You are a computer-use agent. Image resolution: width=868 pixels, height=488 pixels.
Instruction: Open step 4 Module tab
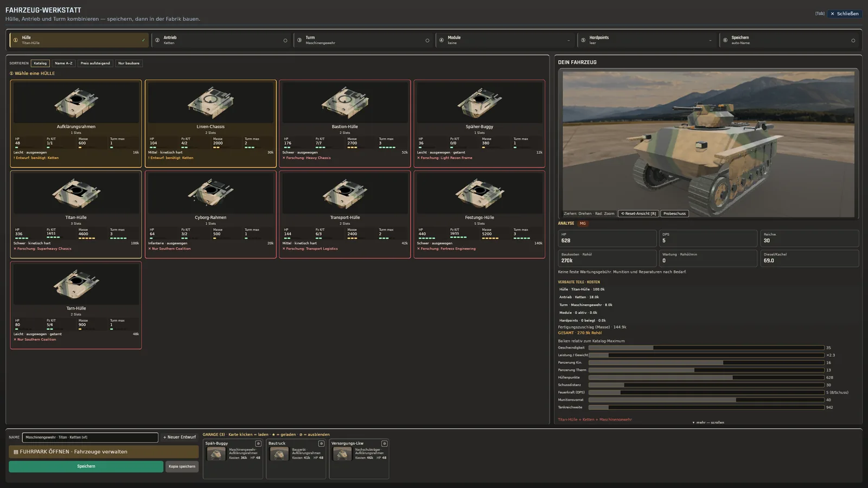click(x=505, y=40)
